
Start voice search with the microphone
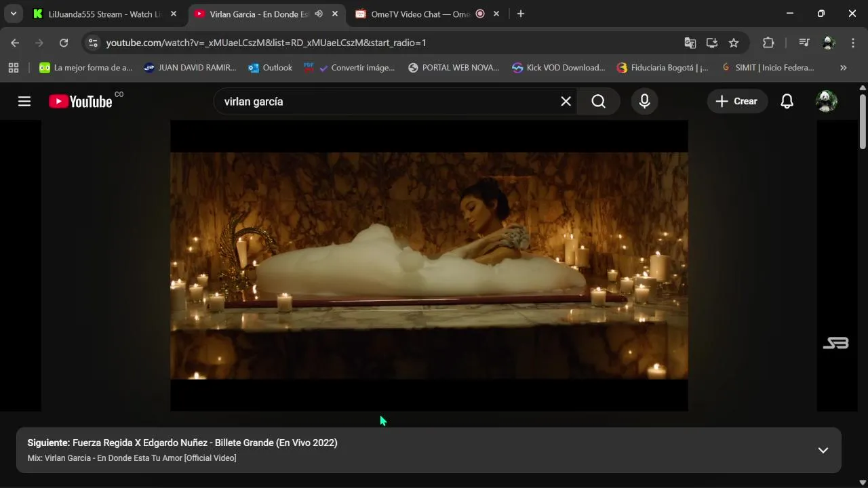point(644,102)
